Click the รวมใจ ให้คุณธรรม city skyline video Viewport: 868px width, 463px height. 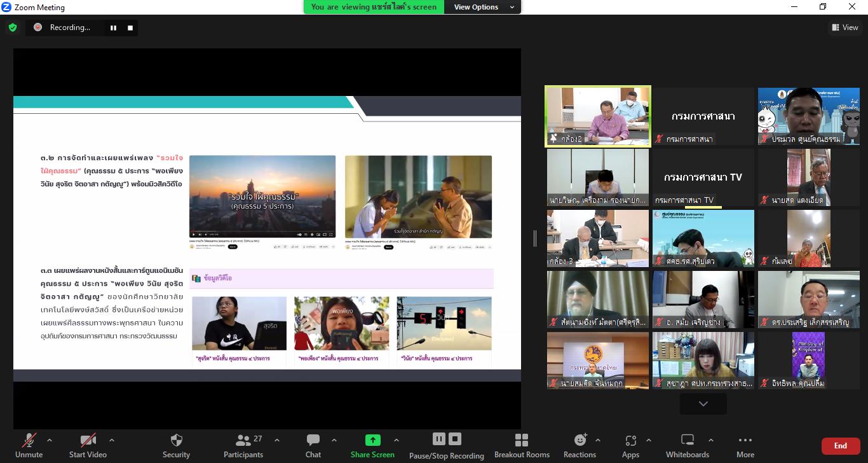(x=262, y=197)
